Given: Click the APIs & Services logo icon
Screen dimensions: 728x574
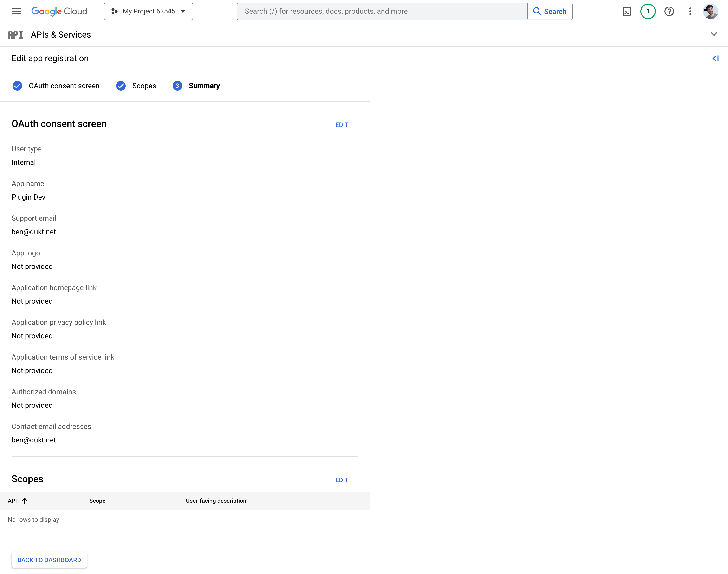Looking at the screenshot, I should pos(15,34).
